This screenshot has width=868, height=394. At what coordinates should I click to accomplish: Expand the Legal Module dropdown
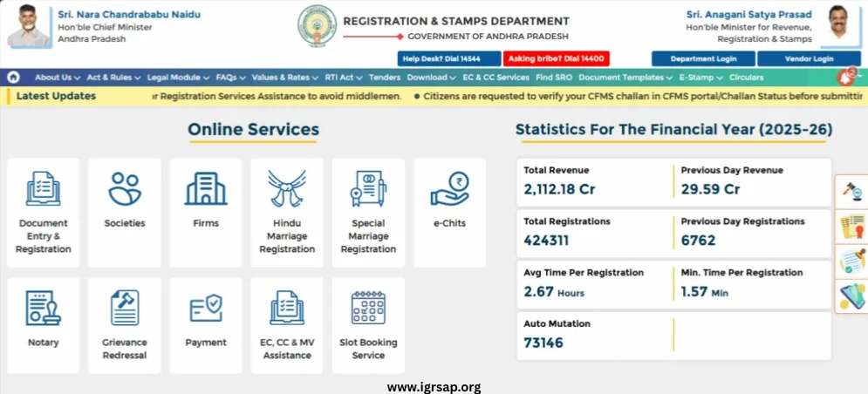(x=178, y=78)
